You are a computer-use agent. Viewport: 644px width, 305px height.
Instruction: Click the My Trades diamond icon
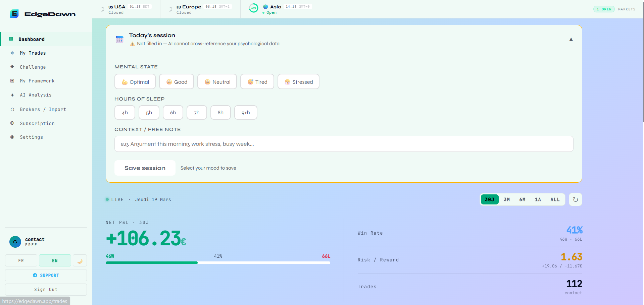(12, 53)
